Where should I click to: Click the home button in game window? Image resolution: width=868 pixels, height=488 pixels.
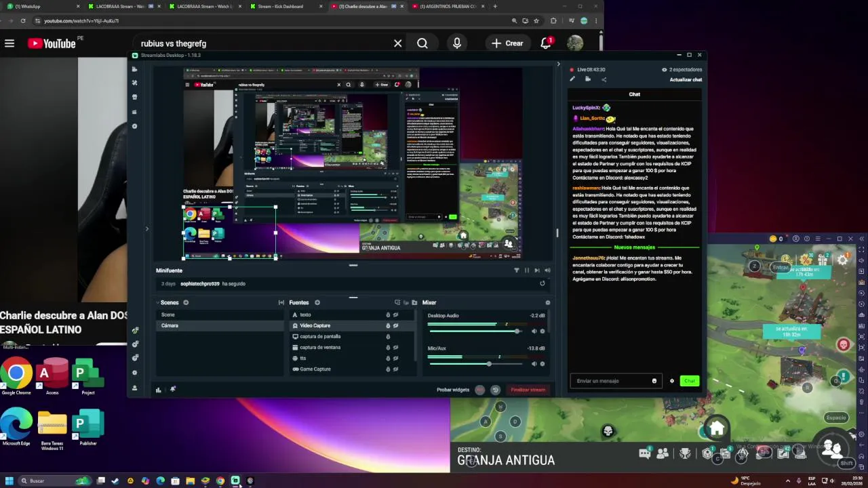(717, 429)
